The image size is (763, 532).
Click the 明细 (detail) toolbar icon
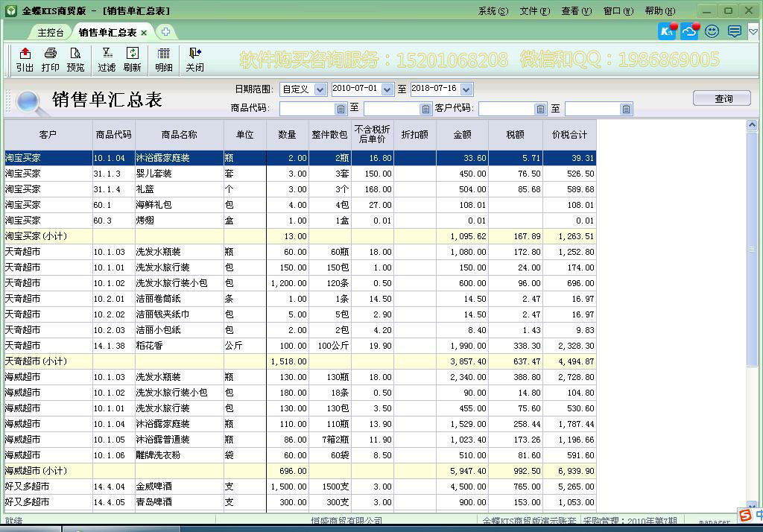coord(163,60)
